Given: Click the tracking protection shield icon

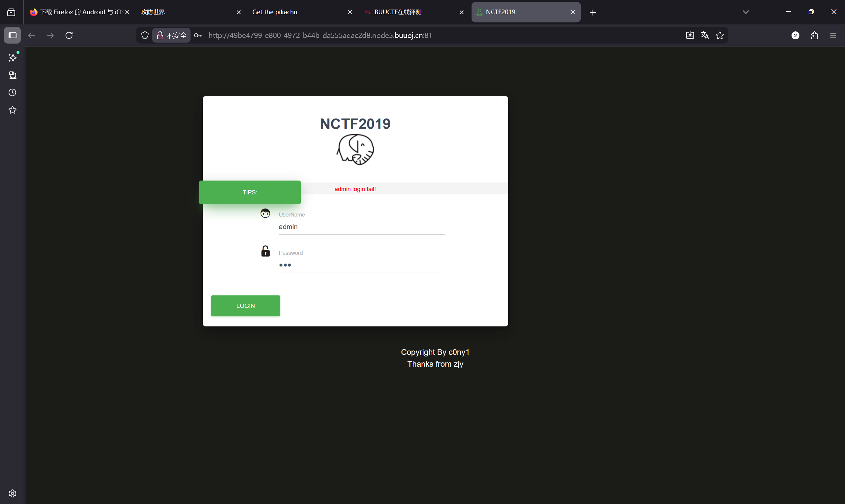Looking at the screenshot, I should pyautogui.click(x=145, y=35).
